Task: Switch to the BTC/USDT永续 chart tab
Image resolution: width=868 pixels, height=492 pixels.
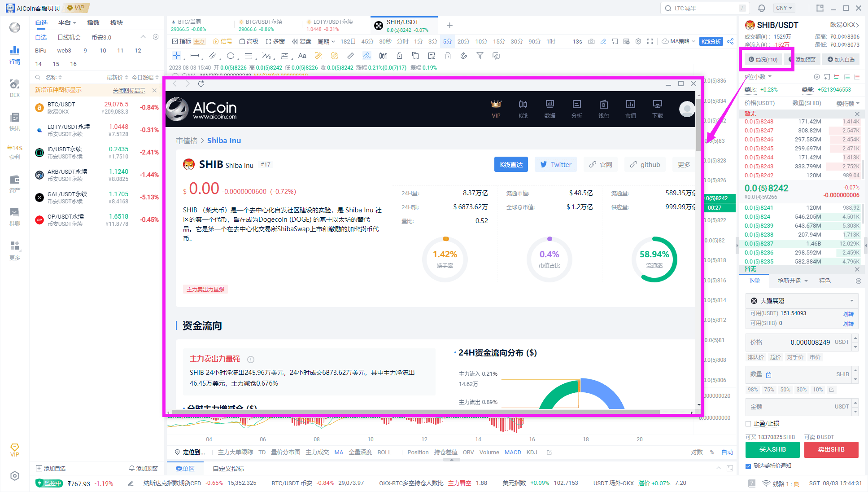Action: coord(264,25)
